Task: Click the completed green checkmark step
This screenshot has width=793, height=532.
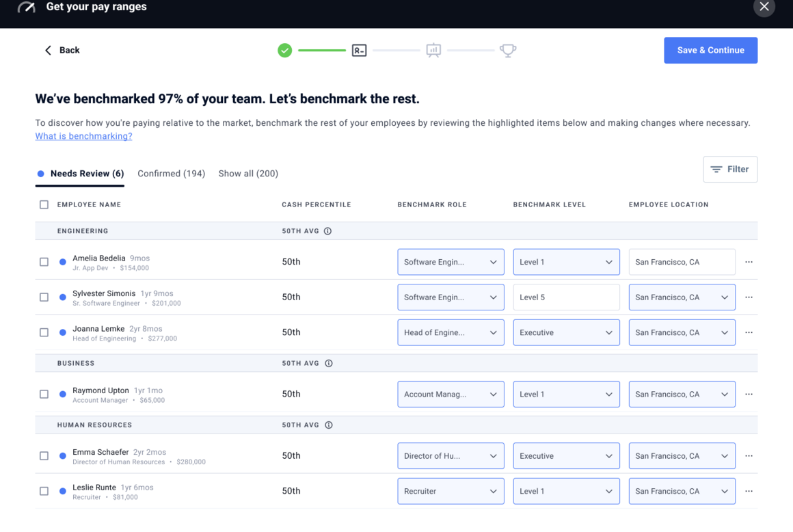Action: [x=285, y=51]
